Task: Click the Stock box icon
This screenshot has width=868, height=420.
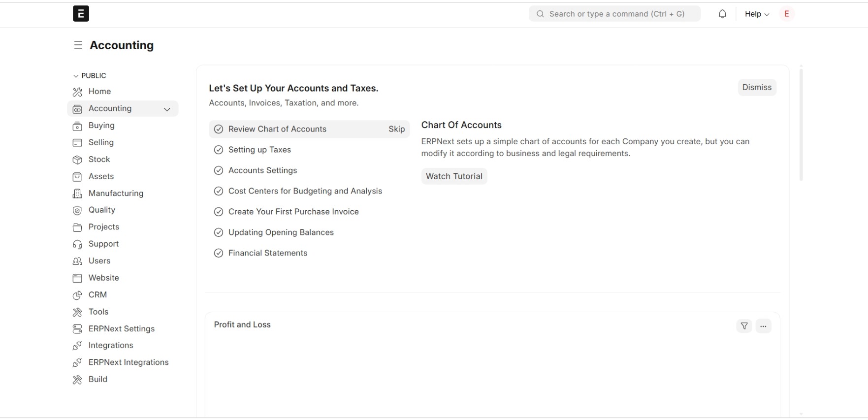Action: [x=77, y=160]
